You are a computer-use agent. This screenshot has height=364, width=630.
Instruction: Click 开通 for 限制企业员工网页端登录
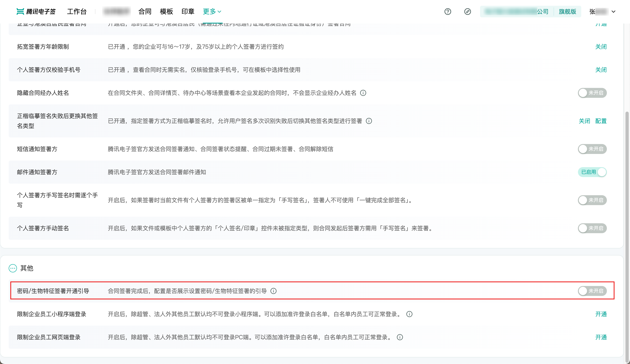point(601,337)
